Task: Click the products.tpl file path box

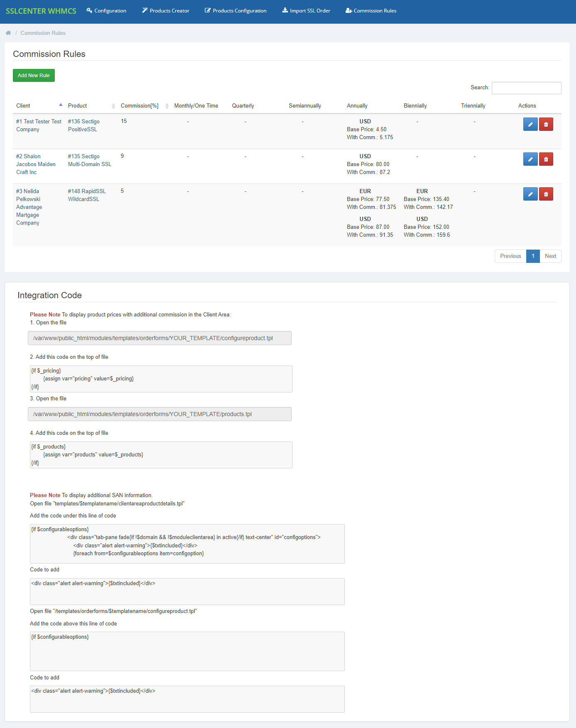Action: 160,414
